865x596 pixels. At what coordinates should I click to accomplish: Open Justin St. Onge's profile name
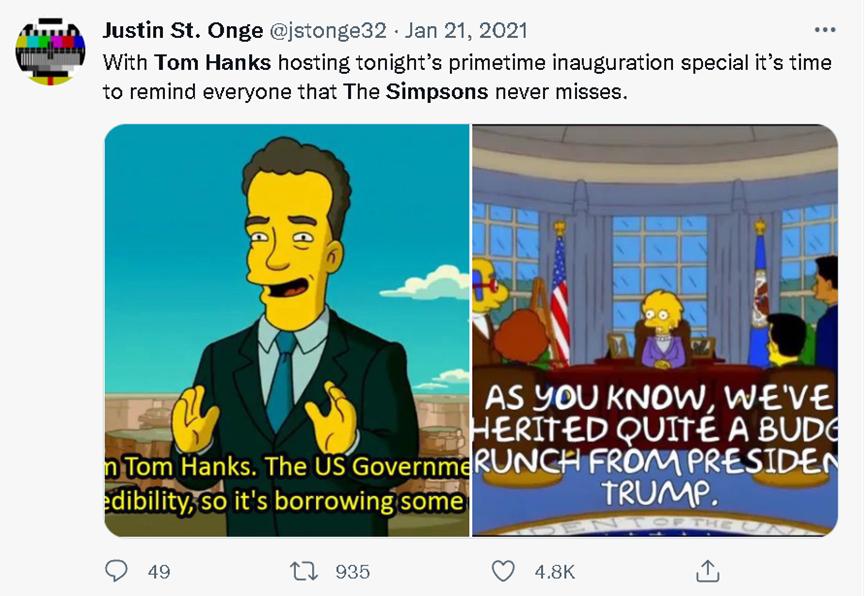click(183, 31)
